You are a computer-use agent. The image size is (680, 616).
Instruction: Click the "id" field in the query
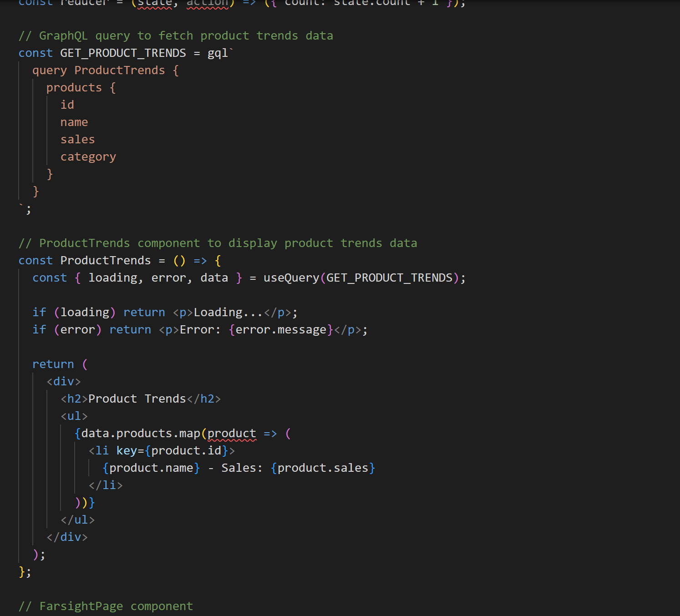67,105
